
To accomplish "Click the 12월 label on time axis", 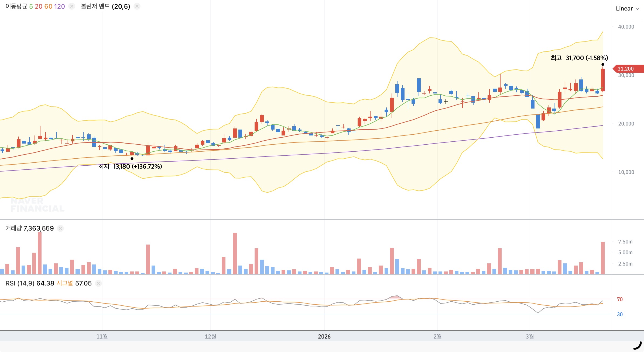I will (x=210, y=336).
